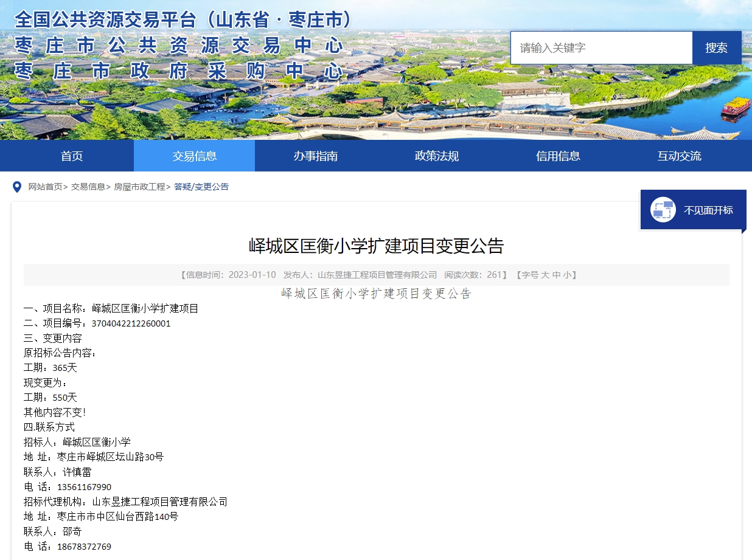752x560 pixels.
Task: Click the 原招标公告内容 line
Action: [x=60, y=353]
